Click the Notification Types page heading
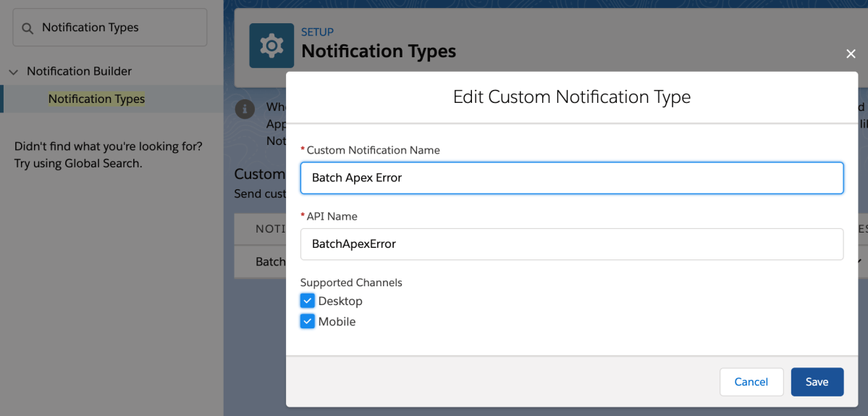The image size is (868, 416). (379, 51)
